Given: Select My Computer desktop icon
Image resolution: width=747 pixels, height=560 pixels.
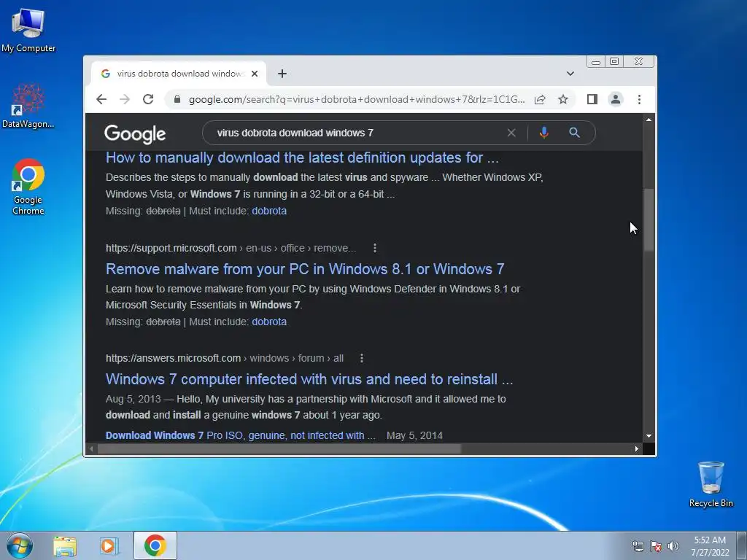Looking at the screenshot, I should [x=28, y=30].
